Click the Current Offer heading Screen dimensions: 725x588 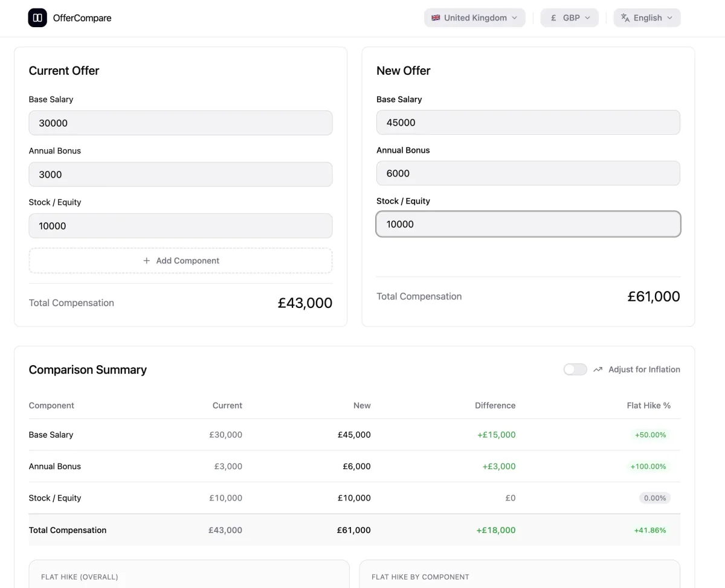(64, 71)
